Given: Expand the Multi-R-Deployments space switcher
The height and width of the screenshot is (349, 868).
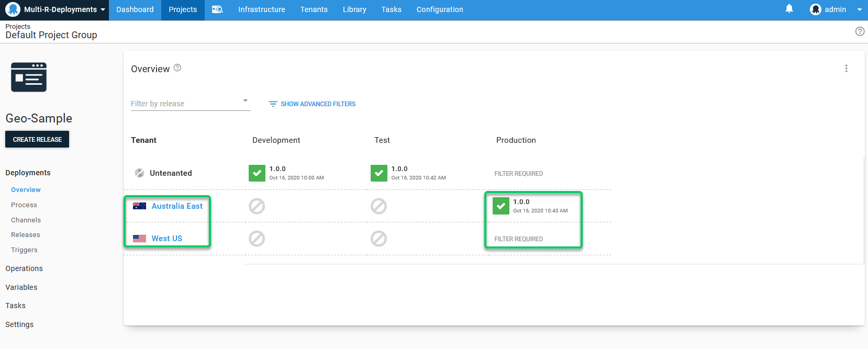Looking at the screenshot, I should [55, 9].
